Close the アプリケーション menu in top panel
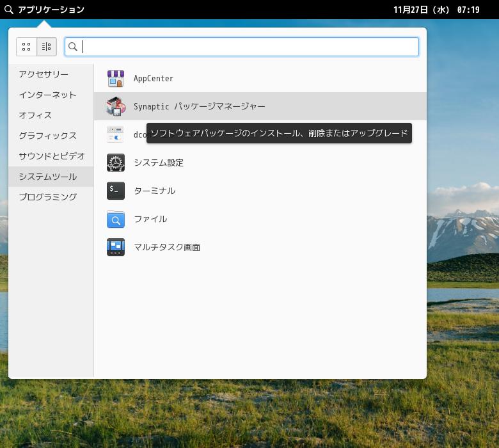499x448 pixels. click(x=45, y=10)
